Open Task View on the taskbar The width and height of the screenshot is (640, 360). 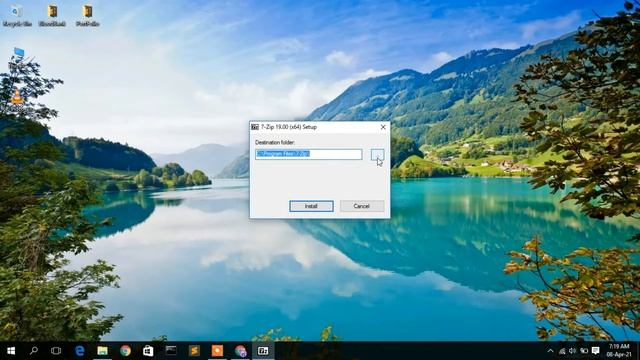(56, 351)
